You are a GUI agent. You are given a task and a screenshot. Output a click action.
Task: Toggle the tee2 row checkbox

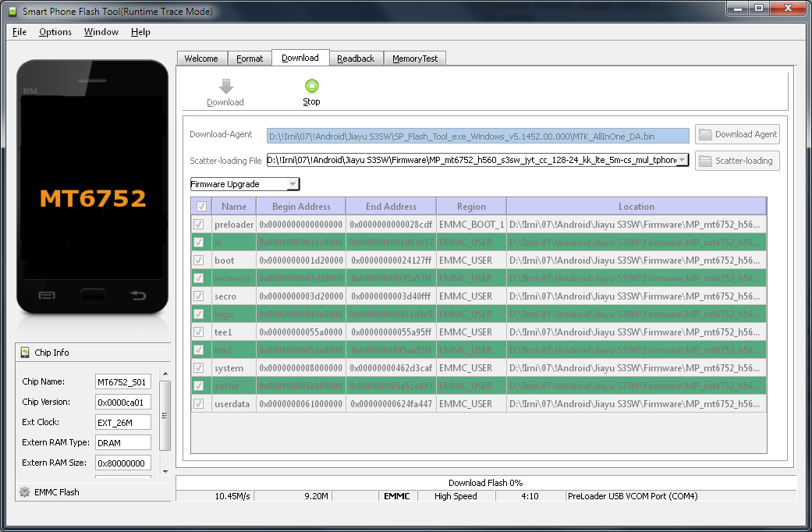click(x=198, y=349)
